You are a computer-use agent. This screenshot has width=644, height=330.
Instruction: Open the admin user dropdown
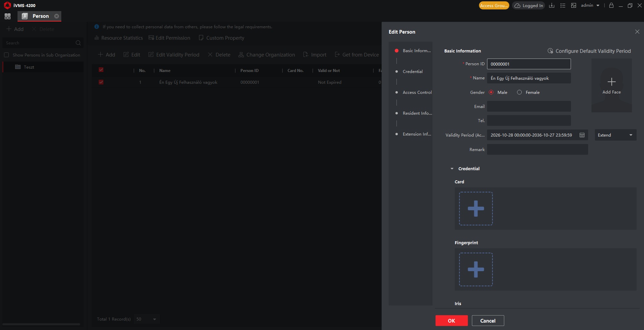[x=590, y=5]
